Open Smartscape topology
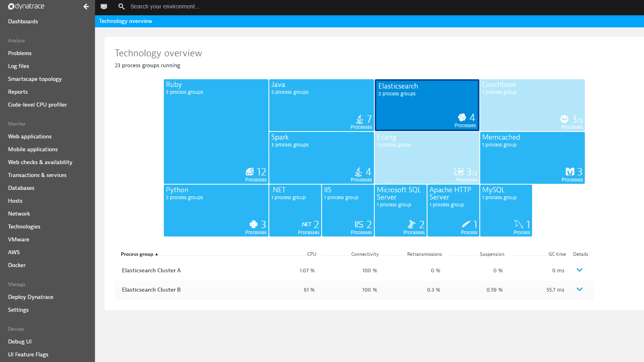 point(35,79)
